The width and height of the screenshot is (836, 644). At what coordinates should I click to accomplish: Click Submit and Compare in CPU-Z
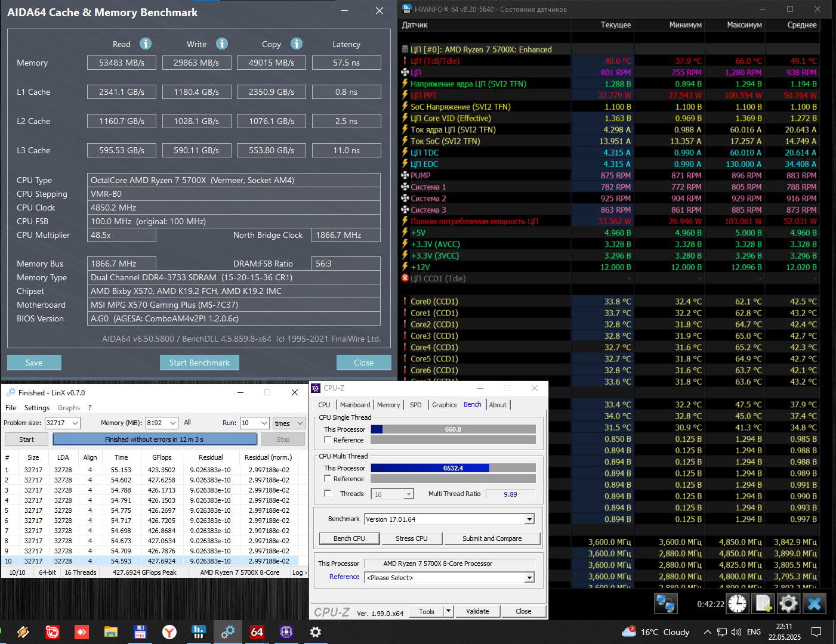tap(492, 538)
